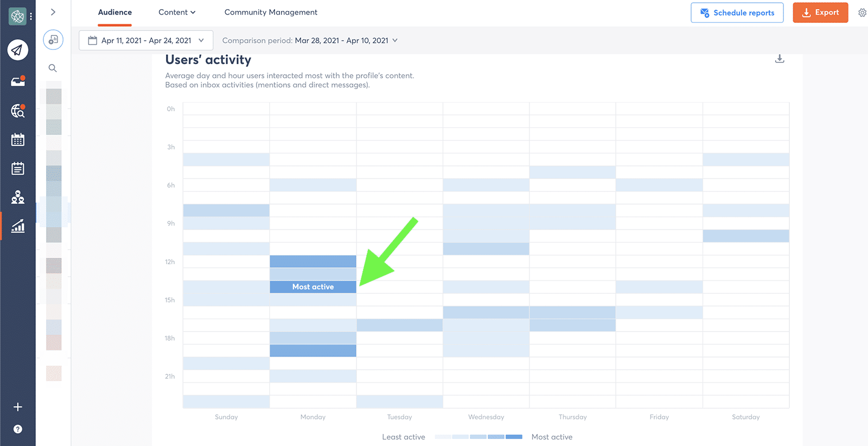Viewport: 868px width, 446px height.
Task: Click the plus icon in sidebar
Action: pos(18,407)
